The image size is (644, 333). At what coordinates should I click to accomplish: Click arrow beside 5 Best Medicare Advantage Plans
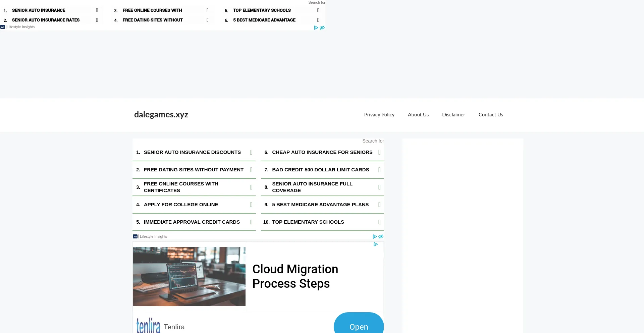coord(379,205)
